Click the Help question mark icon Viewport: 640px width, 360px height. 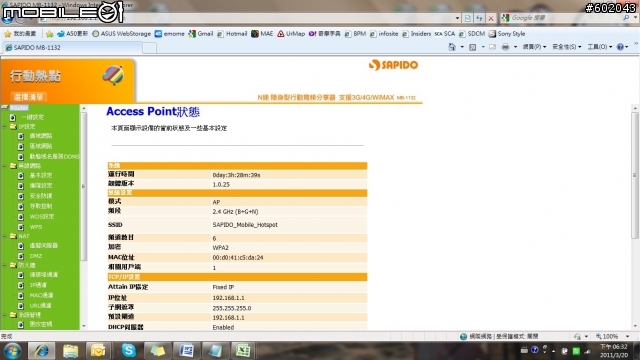pos(620,47)
